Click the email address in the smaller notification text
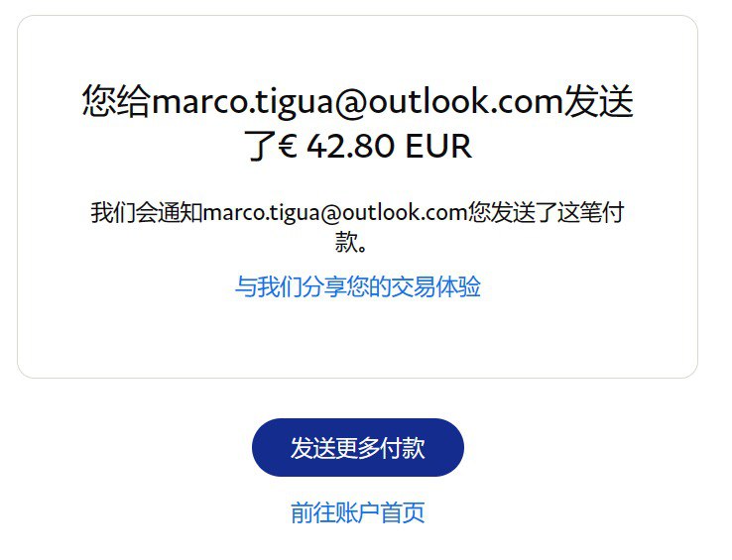 (335, 213)
